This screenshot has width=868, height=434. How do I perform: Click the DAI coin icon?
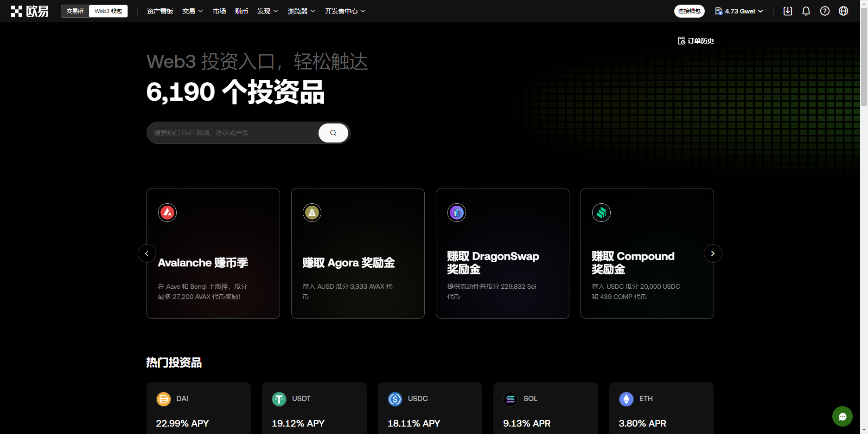[164, 399]
